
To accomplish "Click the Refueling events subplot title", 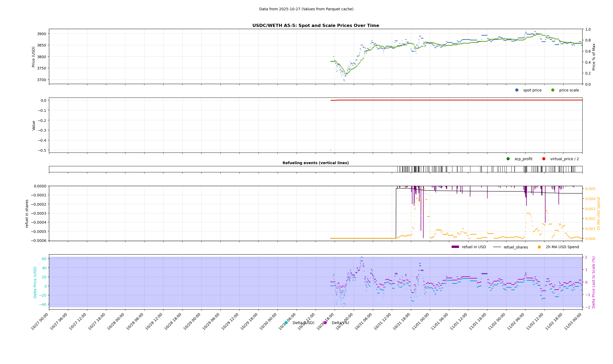I will tap(315, 163).
